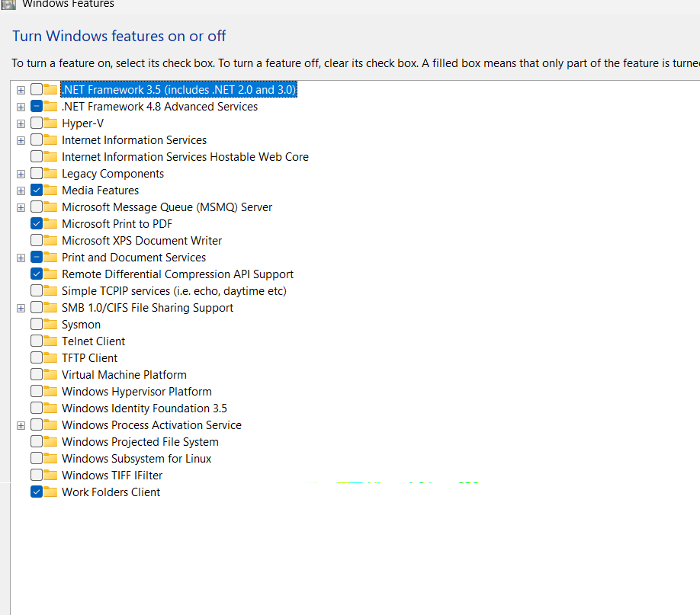700x615 pixels.
Task: Check SMB 1.0/CIFS File Sharing Support checkbox
Action: 37,308
